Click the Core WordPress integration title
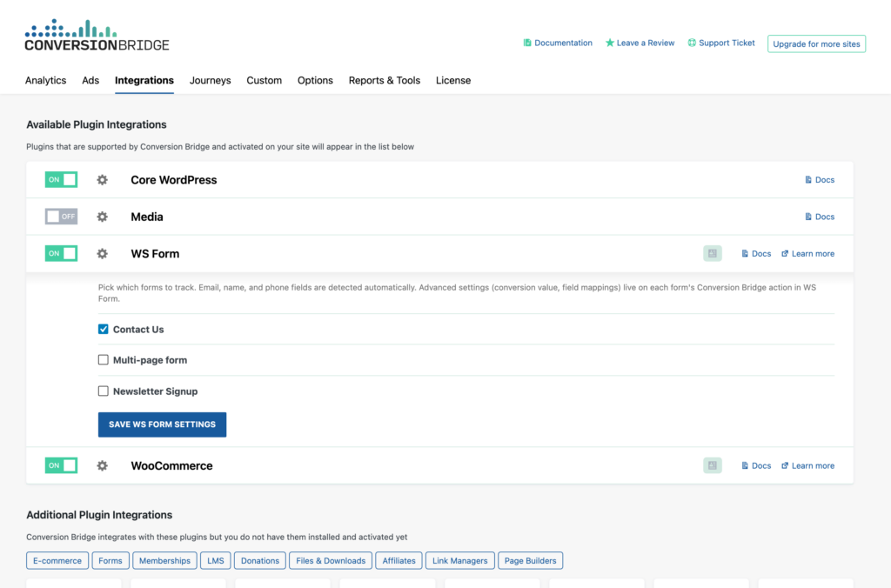The height and width of the screenshot is (588, 891). coord(174,180)
